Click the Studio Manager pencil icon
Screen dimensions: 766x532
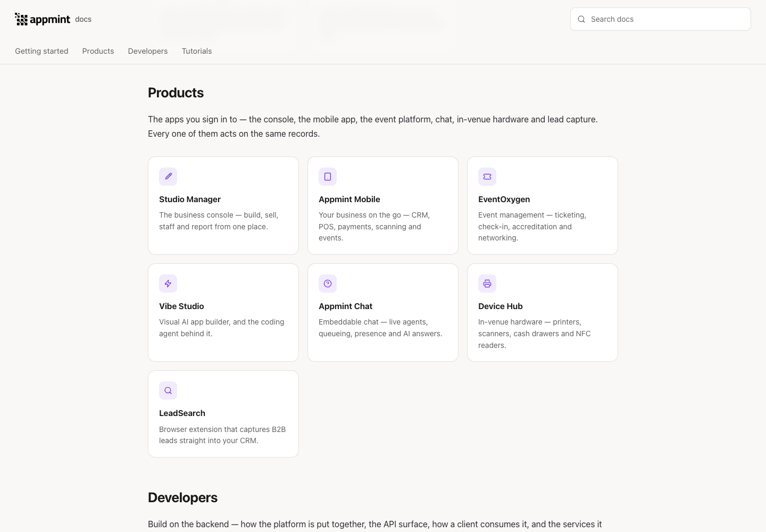click(168, 177)
